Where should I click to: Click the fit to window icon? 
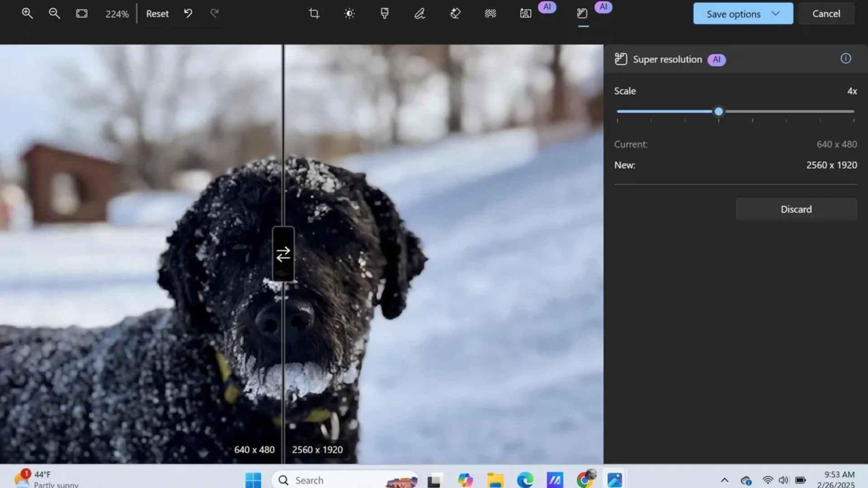pos(82,14)
